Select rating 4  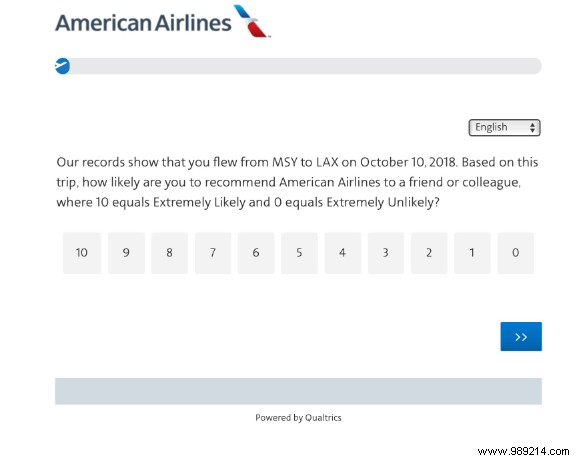[x=343, y=253]
